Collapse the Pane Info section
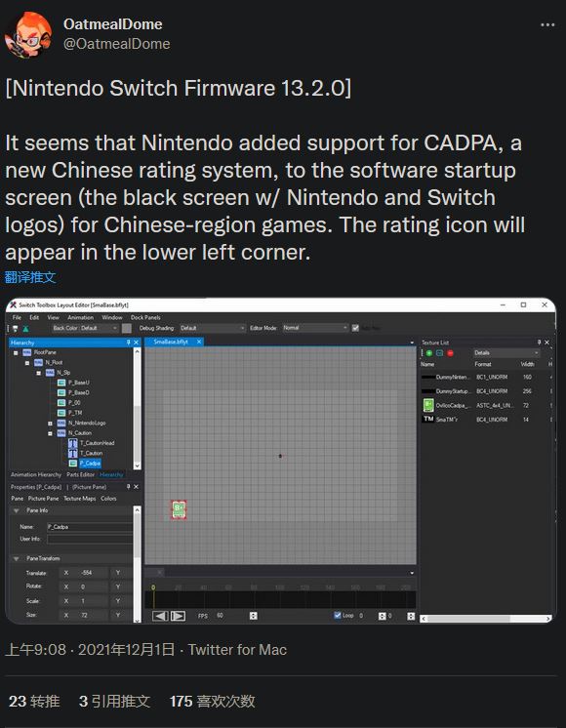The width and height of the screenshot is (566, 728). pyautogui.click(x=17, y=510)
